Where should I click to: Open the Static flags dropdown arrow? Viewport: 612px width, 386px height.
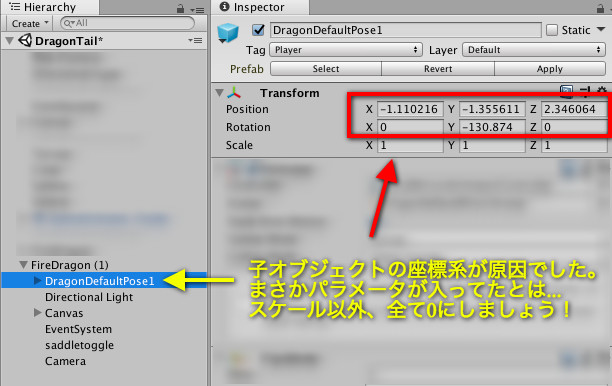[601, 29]
